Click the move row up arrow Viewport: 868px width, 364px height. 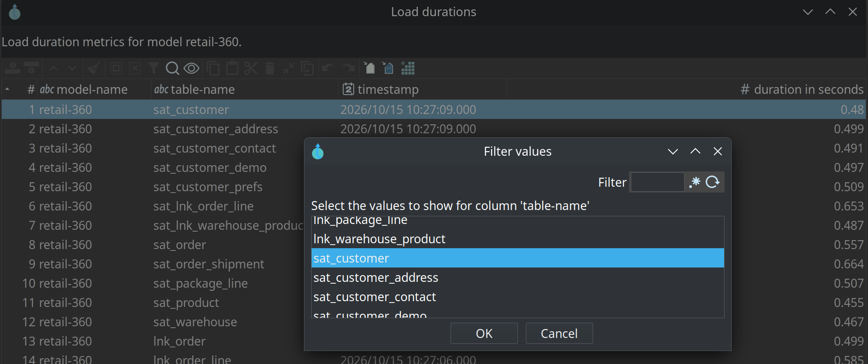coord(53,68)
